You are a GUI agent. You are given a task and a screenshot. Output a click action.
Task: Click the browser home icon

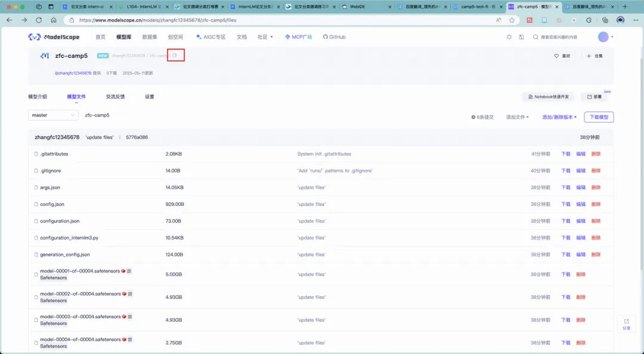[54, 20]
